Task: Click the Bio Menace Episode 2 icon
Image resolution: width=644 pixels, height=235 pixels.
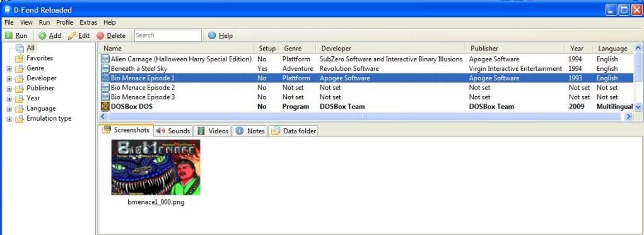Action: click(105, 87)
